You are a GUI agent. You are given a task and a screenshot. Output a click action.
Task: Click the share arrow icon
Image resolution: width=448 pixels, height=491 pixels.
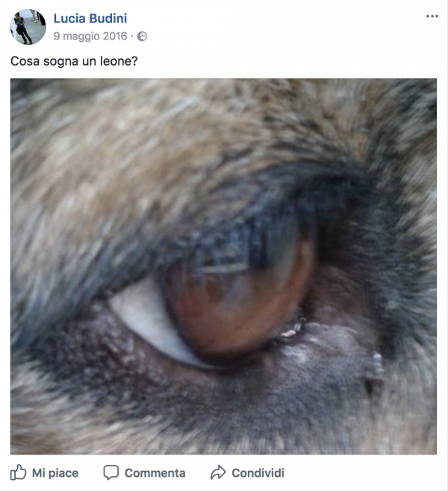218,472
